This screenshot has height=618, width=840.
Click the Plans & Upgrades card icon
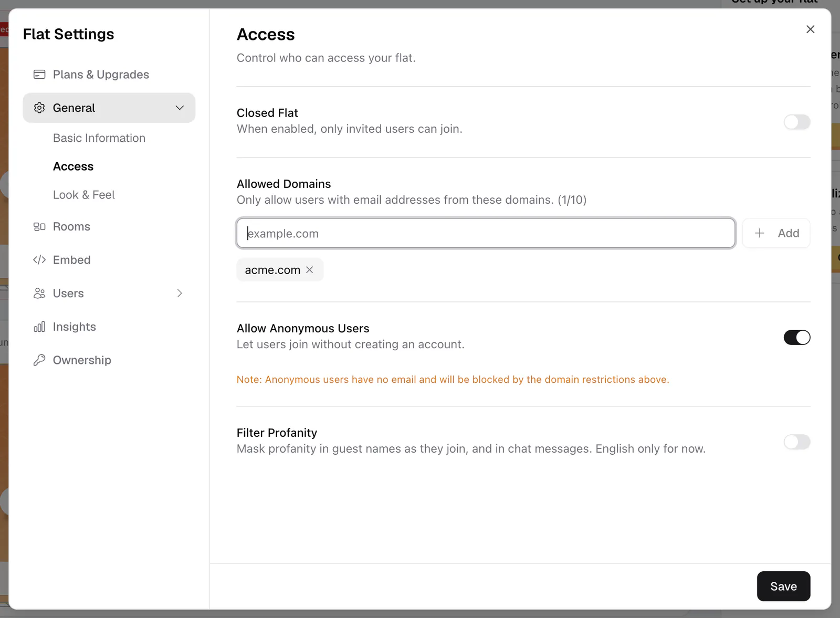pyautogui.click(x=39, y=75)
